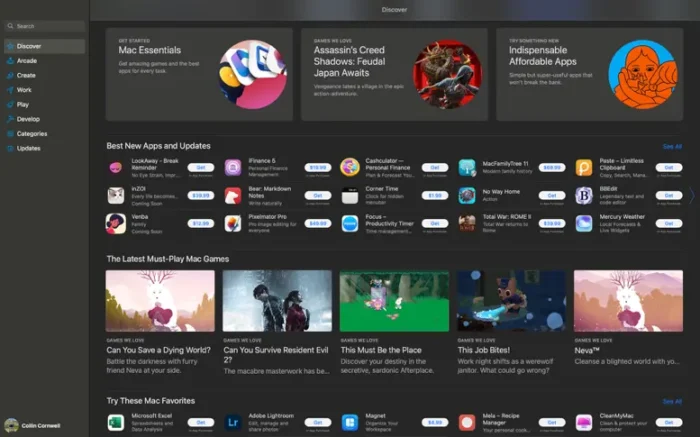Open the Focus Productivity Timer app icon
700x437 pixels.
pyautogui.click(x=350, y=224)
